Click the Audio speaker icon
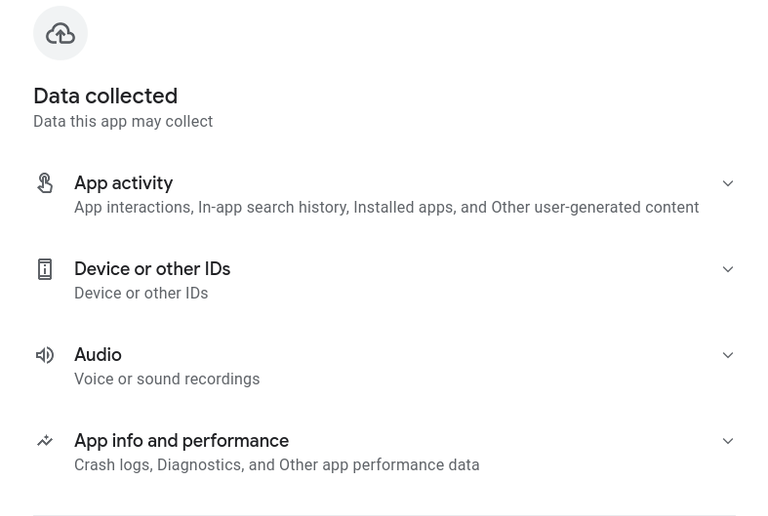Viewport: 768px width, 516px height. tap(45, 355)
